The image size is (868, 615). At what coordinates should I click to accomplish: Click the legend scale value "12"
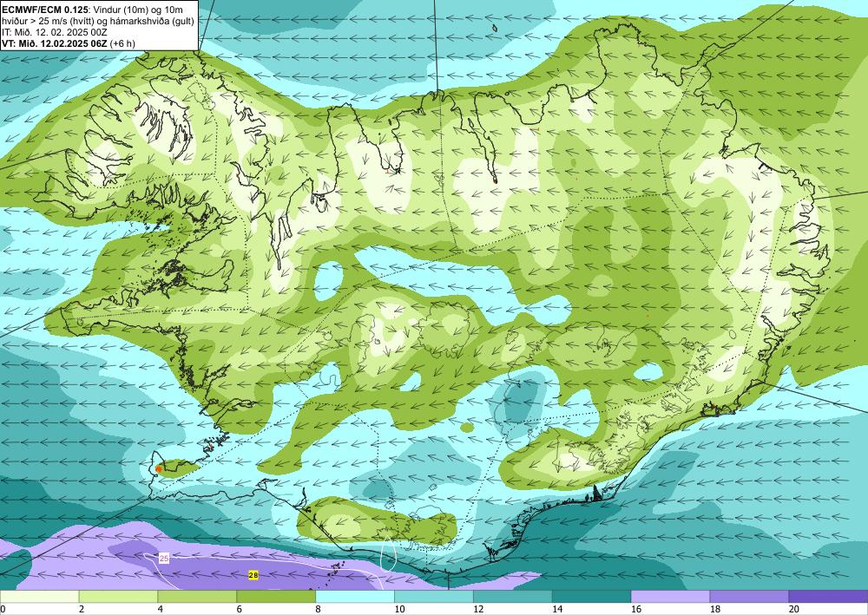tap(478, 609)
